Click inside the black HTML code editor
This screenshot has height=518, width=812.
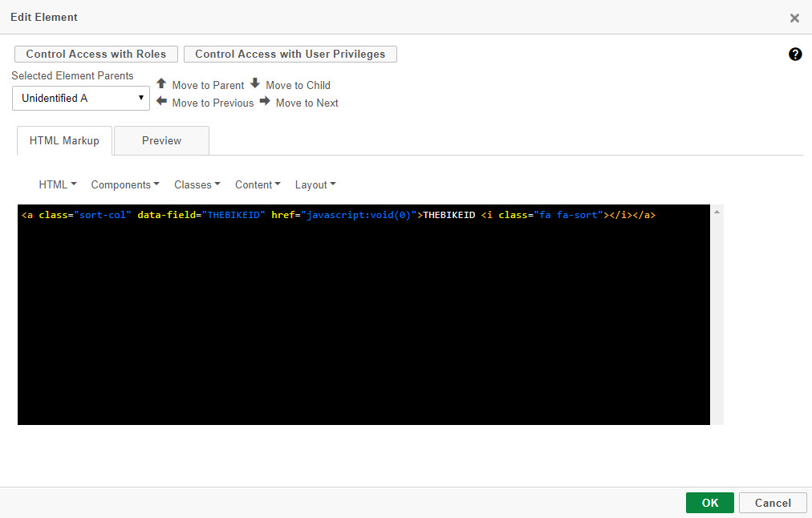(363, 314)
